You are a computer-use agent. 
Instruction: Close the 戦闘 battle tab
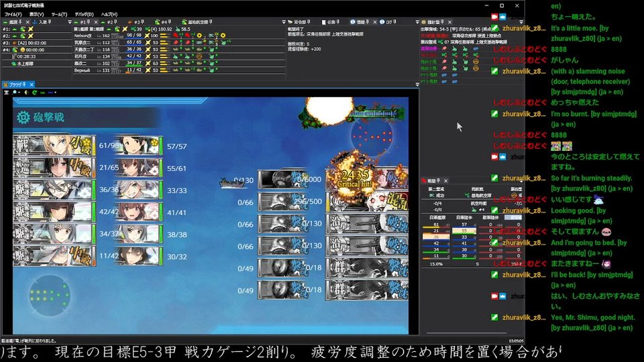445,181
